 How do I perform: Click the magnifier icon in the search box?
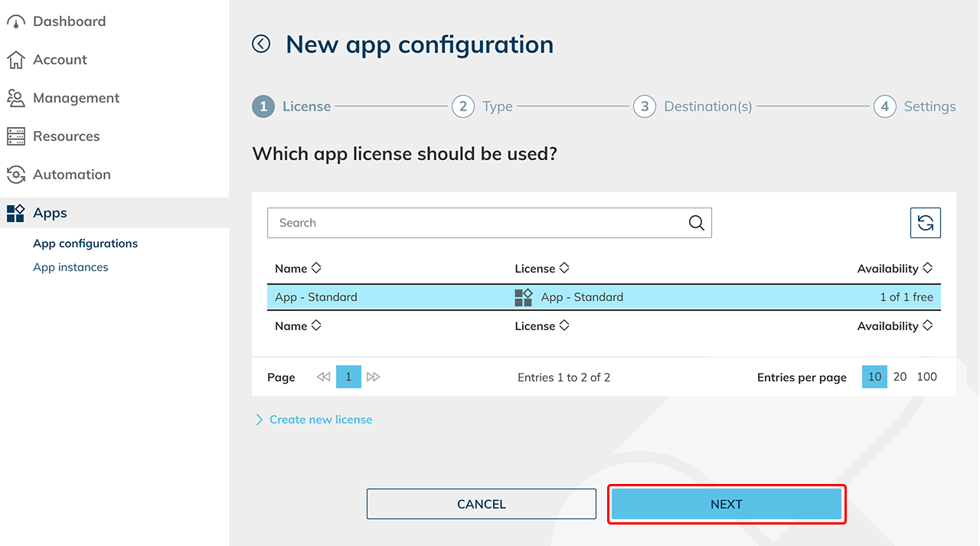696,223
